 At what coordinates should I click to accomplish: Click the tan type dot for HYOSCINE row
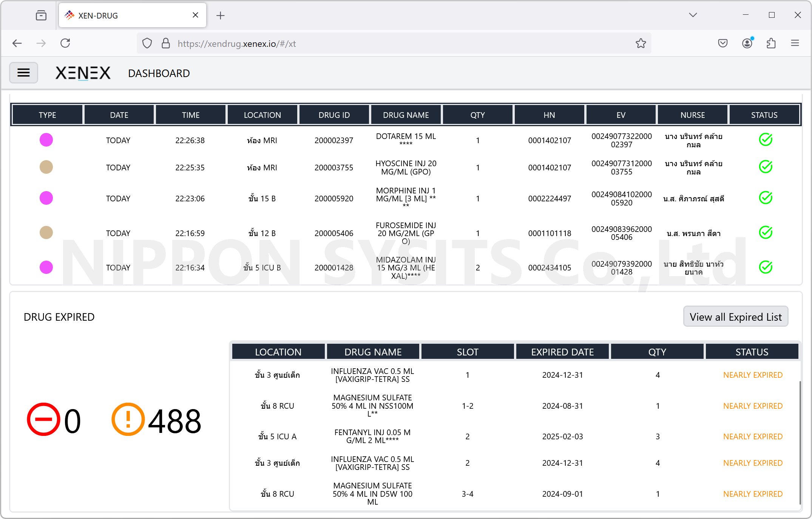coord(46,167)
